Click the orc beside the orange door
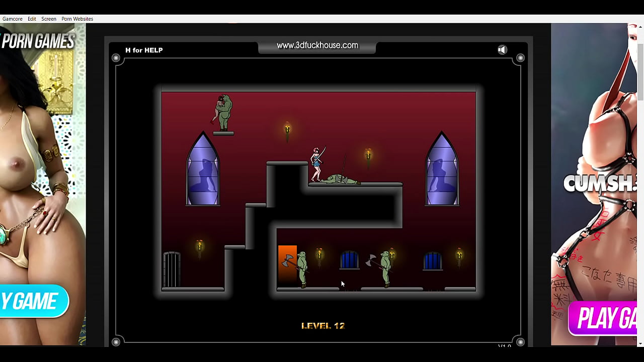 point(301,269)
